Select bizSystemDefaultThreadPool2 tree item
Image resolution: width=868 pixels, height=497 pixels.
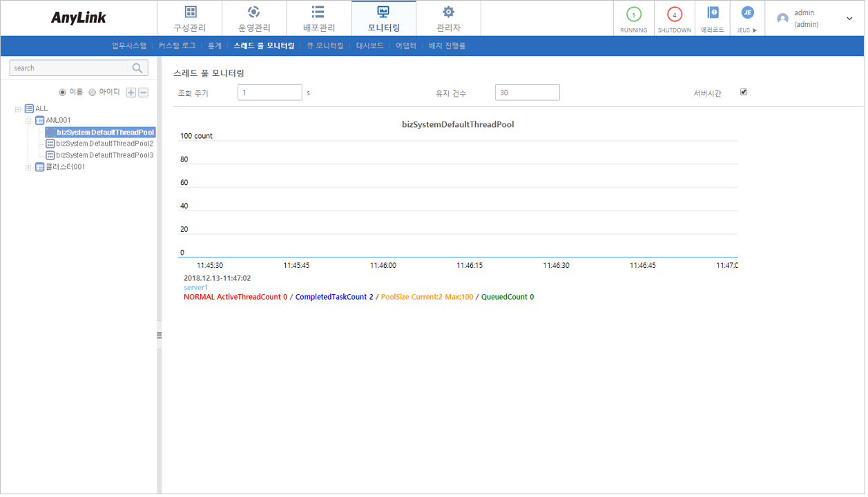coord(105,144)
